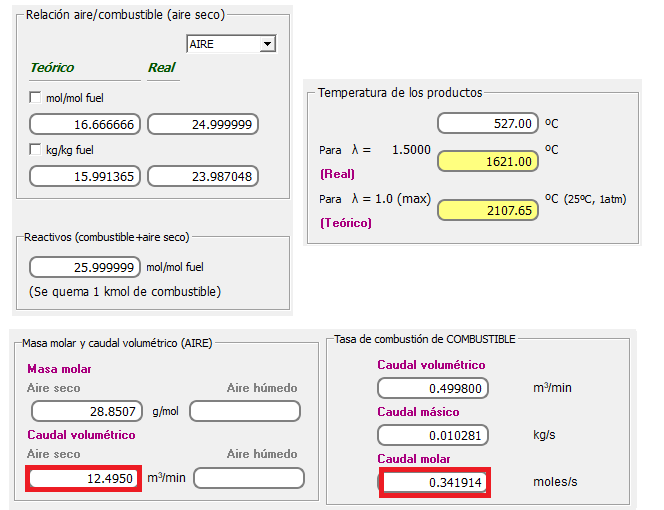
Task: Click the empty Aire húmedo molar mass field
Action: tap(247, 411)
